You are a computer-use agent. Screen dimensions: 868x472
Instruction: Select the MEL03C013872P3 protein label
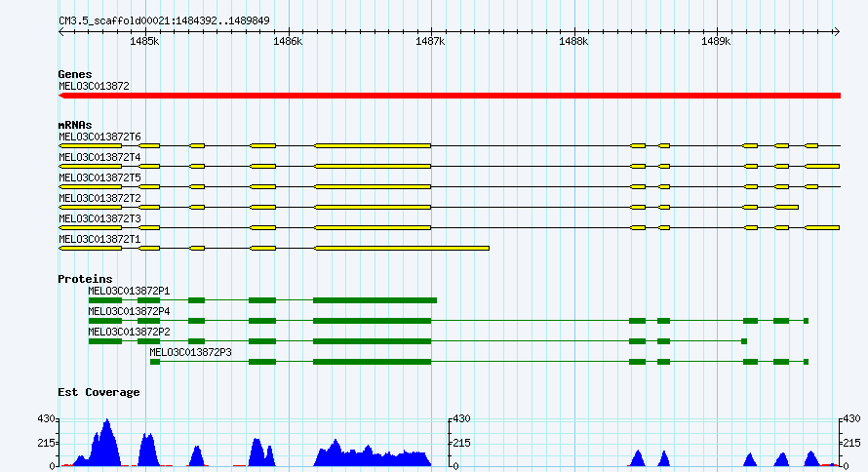coord(190,352)
